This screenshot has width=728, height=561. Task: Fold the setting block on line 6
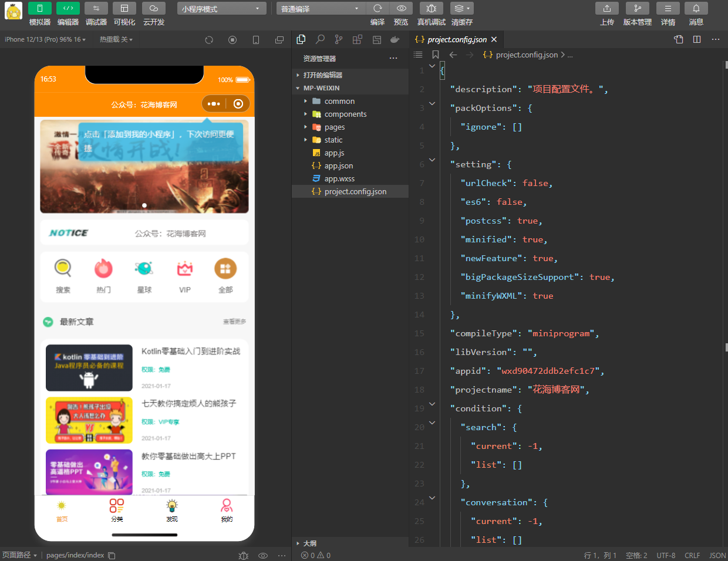click(x=432, y=160)
